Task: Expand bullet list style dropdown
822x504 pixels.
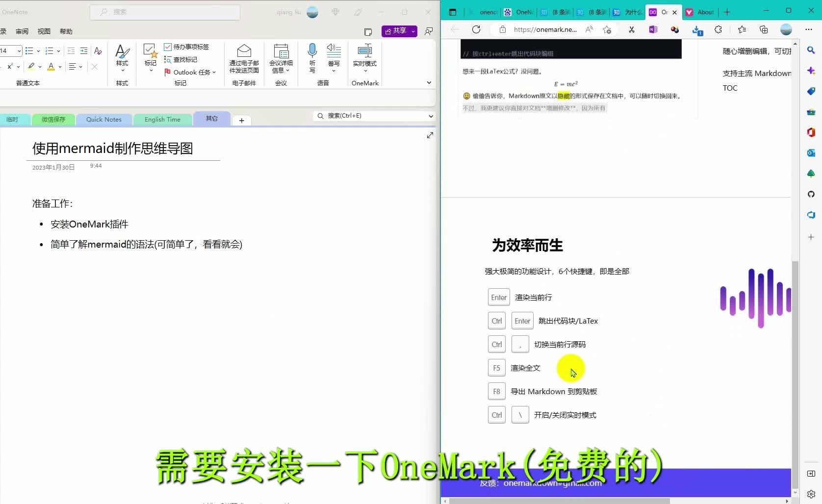Action: click(38, 51)
